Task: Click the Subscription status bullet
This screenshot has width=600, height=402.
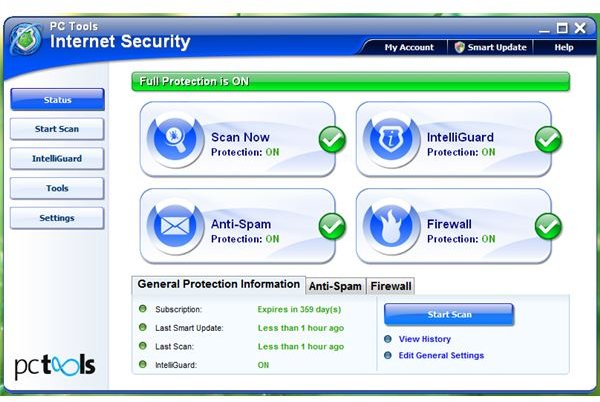Action: tap(143, 309)
